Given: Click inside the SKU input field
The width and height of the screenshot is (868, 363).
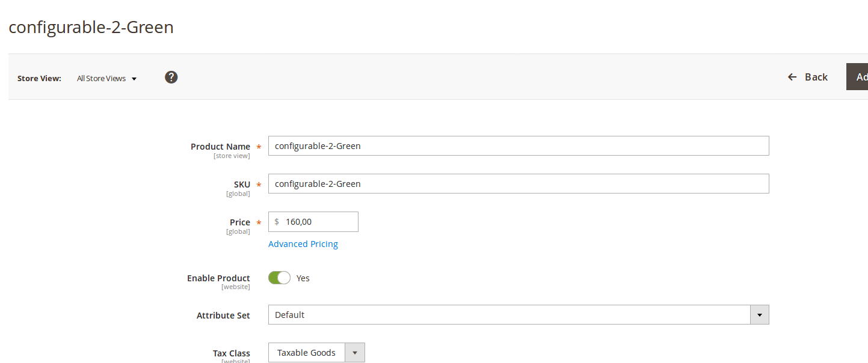Looking at the screenshot, I should [x=517, y=183].
